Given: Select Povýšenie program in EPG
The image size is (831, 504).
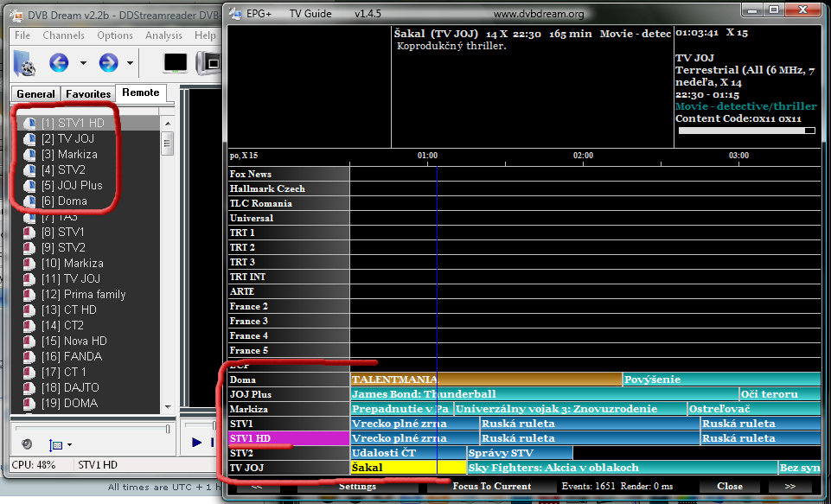Looking at the screenshot, I should click(722, 380).
